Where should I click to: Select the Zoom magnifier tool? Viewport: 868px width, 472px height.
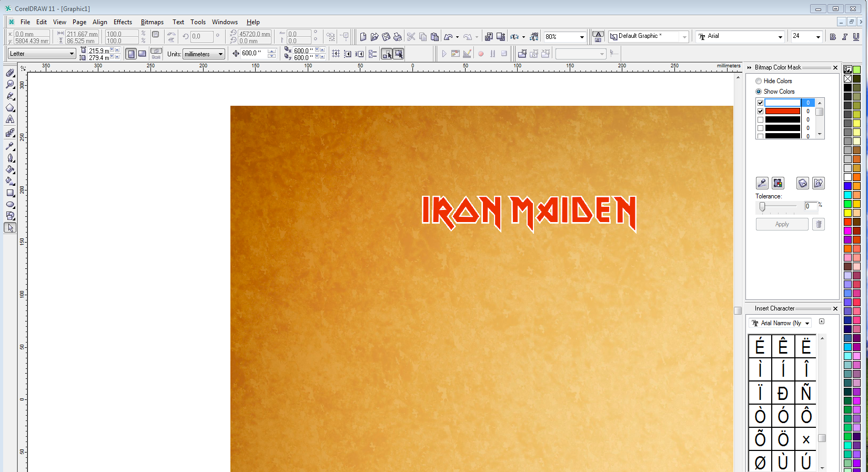click(10, 84)
